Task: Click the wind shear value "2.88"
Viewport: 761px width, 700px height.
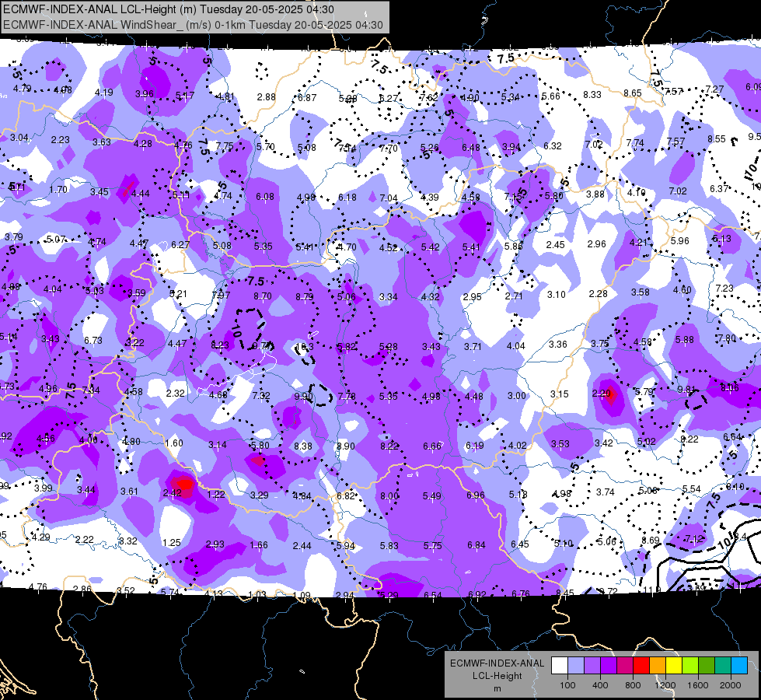Action: [267, 97]
